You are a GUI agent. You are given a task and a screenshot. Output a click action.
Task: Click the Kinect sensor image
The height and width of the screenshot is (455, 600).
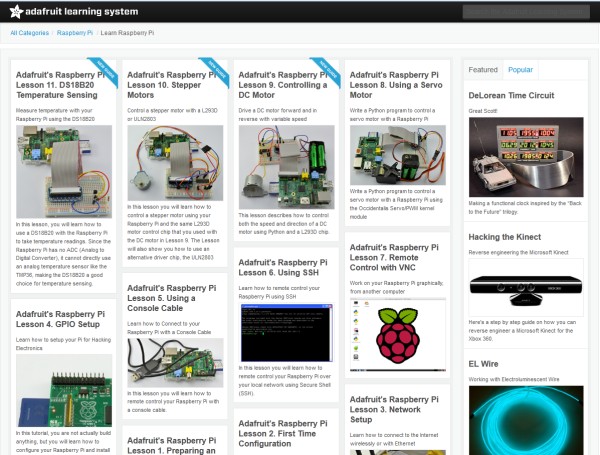[526, 288]
